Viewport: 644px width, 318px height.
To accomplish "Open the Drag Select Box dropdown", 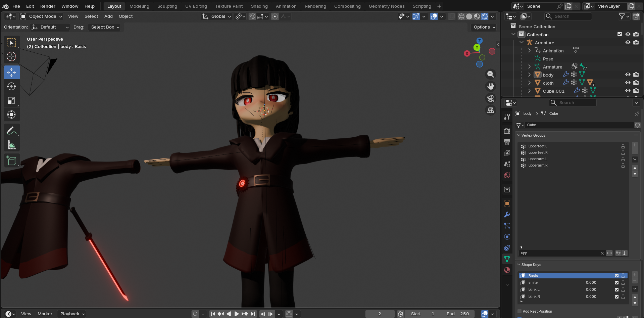I will click(x=105, y=27).
